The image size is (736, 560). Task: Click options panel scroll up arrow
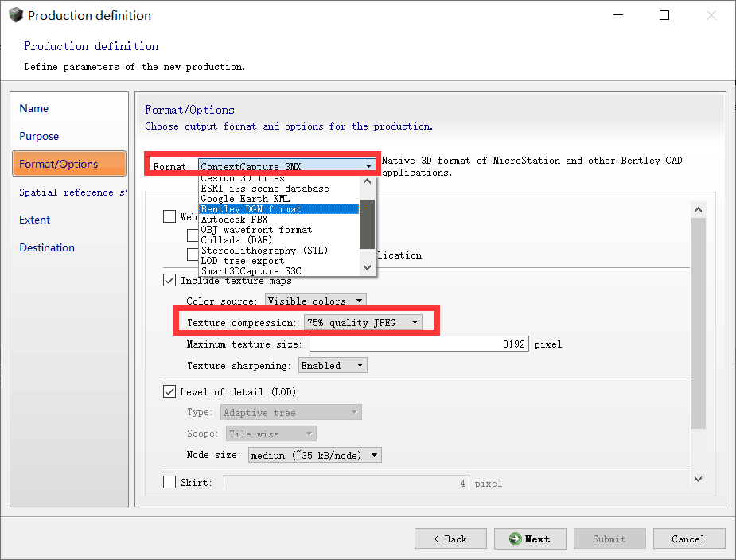[698, 210]
